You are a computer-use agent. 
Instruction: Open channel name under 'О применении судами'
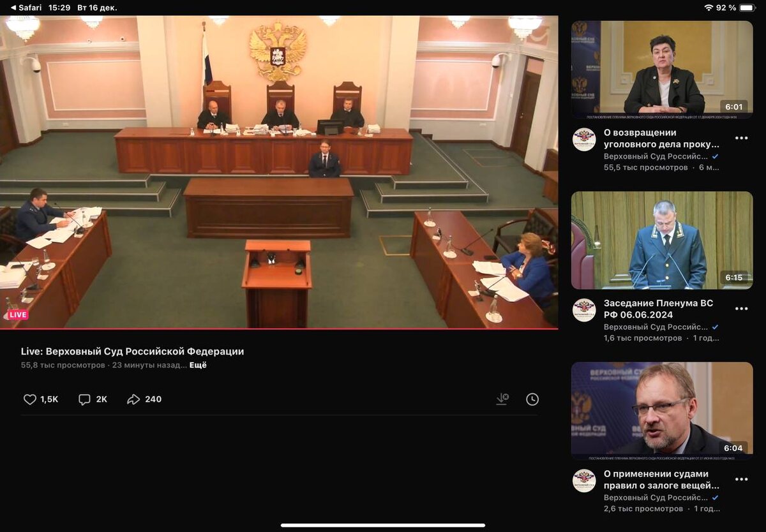[x=656, y=498]
